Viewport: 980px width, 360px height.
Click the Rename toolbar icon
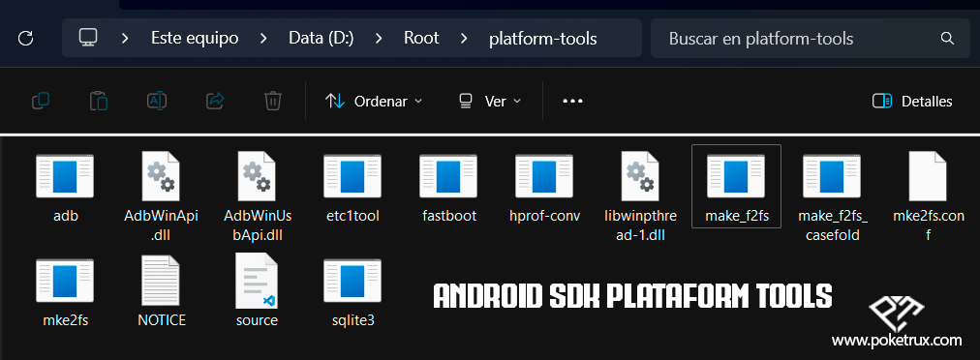pyautogui.click(x=156, y=101)
